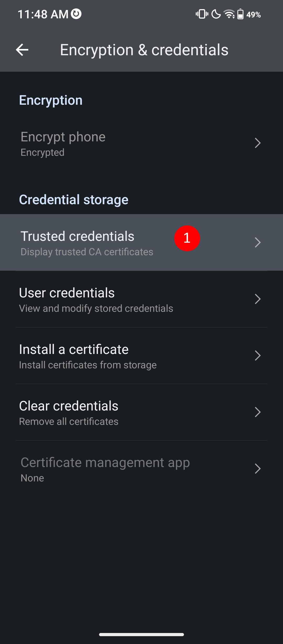283x644 pixels.
Task: Tap the Encrypt phone entry
Action: [141, 143]
